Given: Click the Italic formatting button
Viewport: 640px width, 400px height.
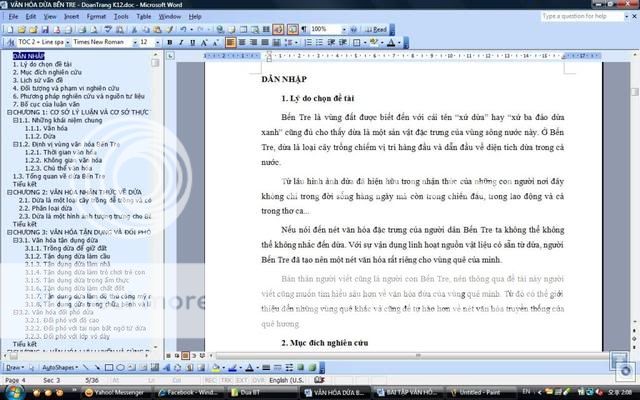Looking at the screenshot, I should [x=181, y=43].
